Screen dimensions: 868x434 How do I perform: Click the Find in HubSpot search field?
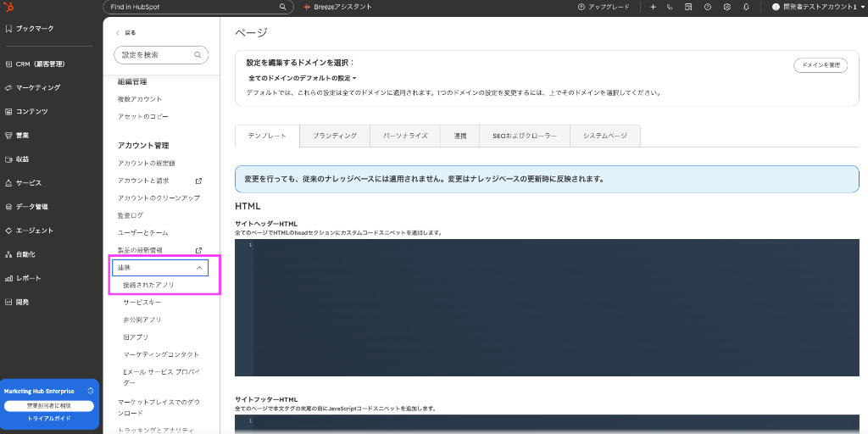(198, 7)
